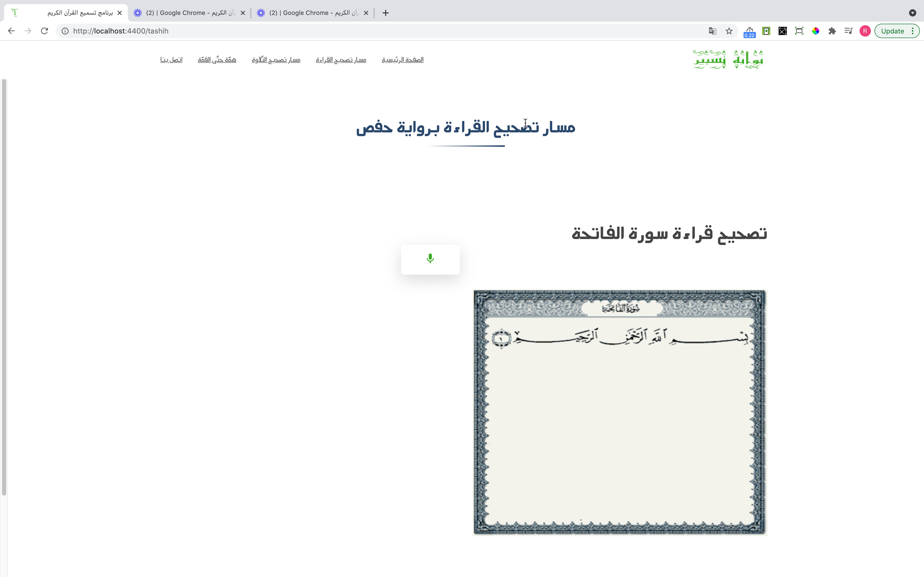This screenshot has width=924, height=577.
Task: Go to الصفحة الرئيسية nav link
Action: [402, 60]
